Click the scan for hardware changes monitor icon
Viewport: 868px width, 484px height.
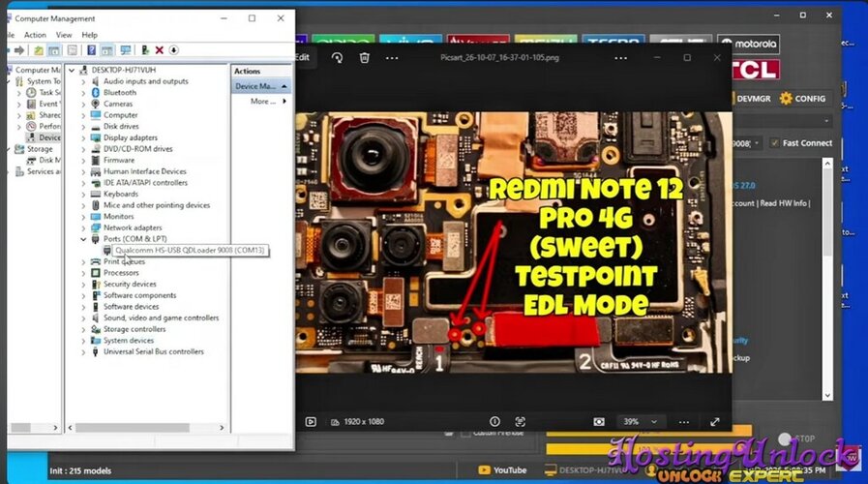click(126, 50)
